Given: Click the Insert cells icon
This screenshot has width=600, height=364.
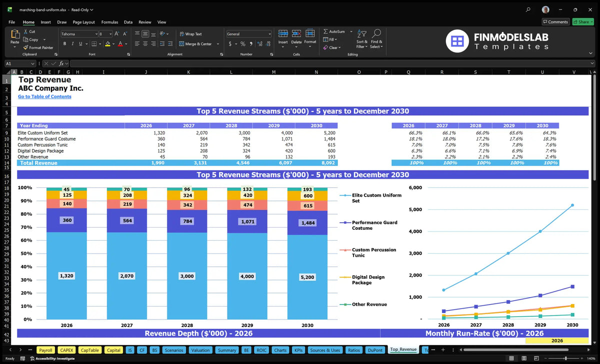Looking at the screenshot, I should [283, 33].
